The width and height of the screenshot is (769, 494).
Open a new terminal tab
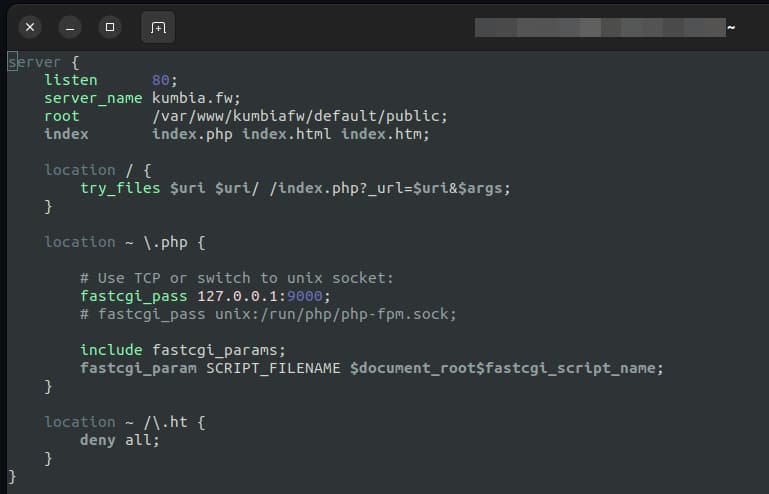(x=158, y=27)
